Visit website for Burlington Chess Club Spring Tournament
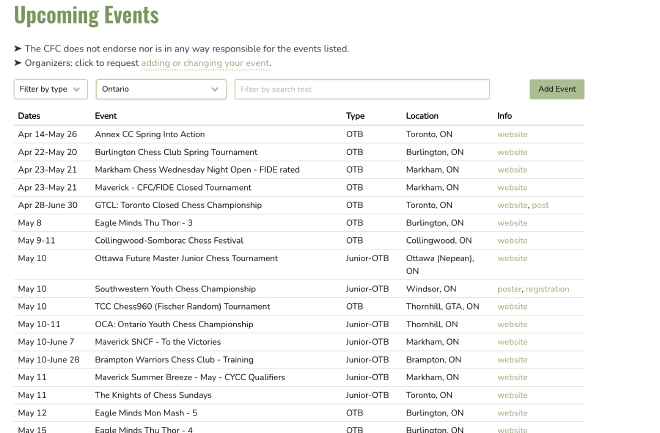This screenshot has width=660, height=433. pos(512,152)
